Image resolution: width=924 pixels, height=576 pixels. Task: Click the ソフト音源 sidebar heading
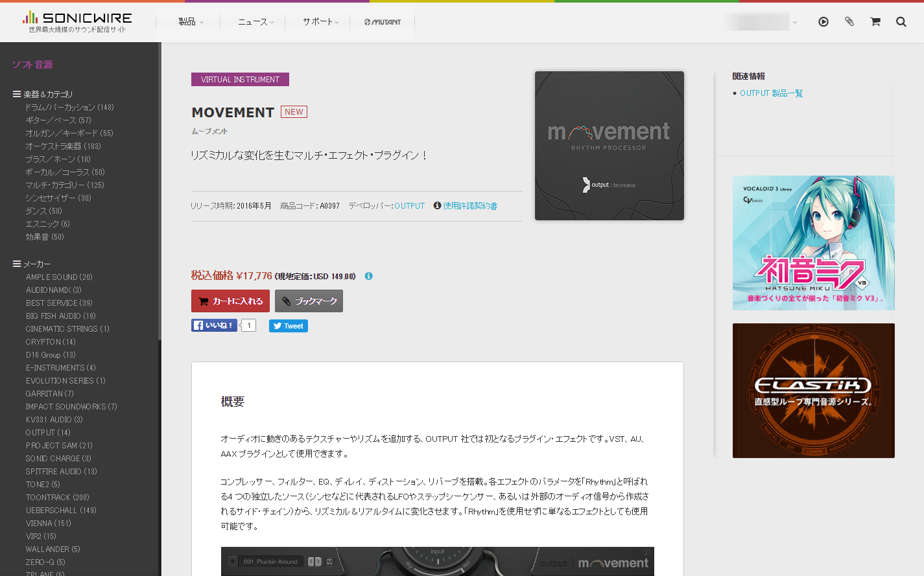pyautogui.click(x=32, y=65)
